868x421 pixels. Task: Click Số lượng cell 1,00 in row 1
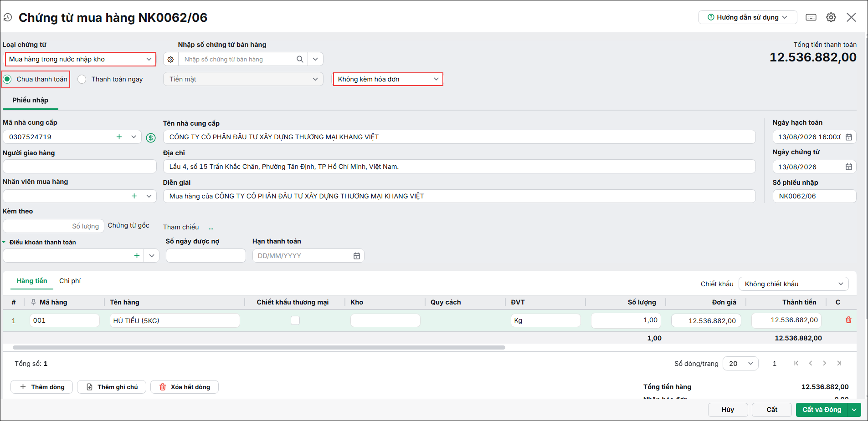626,320
